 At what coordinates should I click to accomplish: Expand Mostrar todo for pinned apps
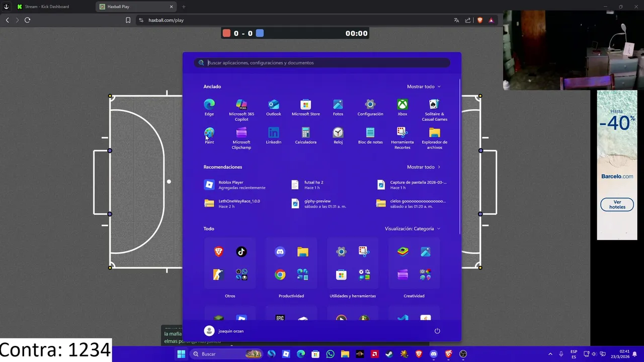coord(424,86)
